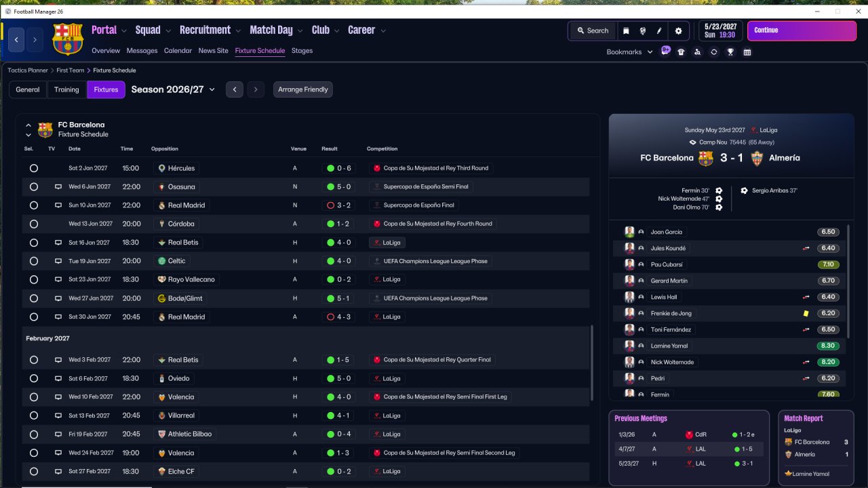Open the Search button
Screen dimensions: 868x488
tap(593, 30)
